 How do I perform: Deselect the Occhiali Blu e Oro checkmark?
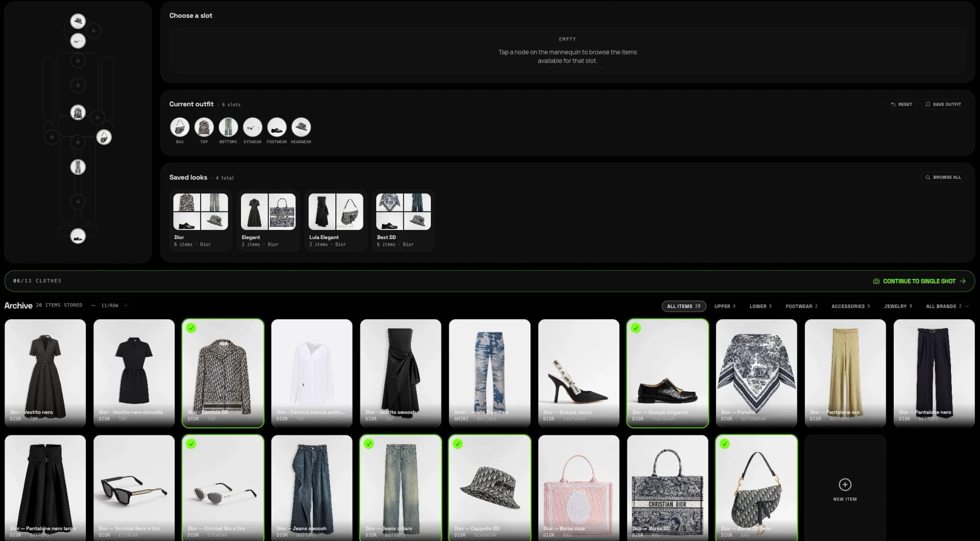[x=191, y=444]
